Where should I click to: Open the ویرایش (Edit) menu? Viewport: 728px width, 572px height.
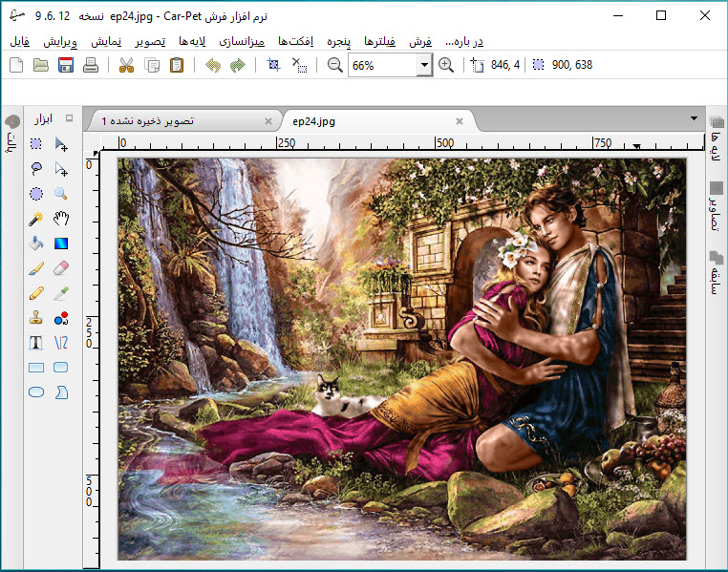[60, 42]
